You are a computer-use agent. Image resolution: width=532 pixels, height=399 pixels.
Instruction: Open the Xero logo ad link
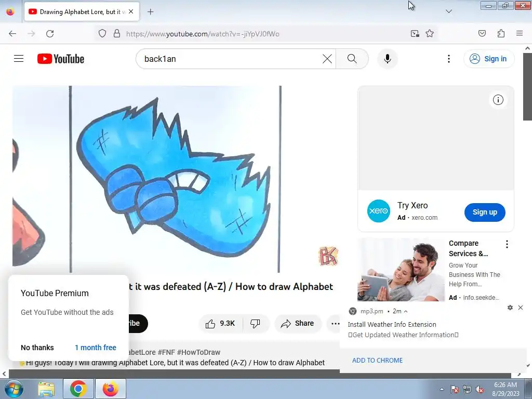pos(378,211)
